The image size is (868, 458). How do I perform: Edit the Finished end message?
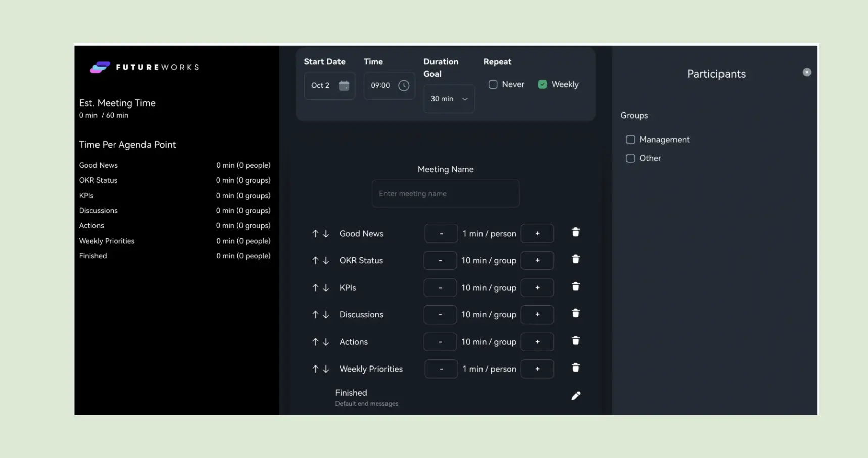(x=575, y=396)
